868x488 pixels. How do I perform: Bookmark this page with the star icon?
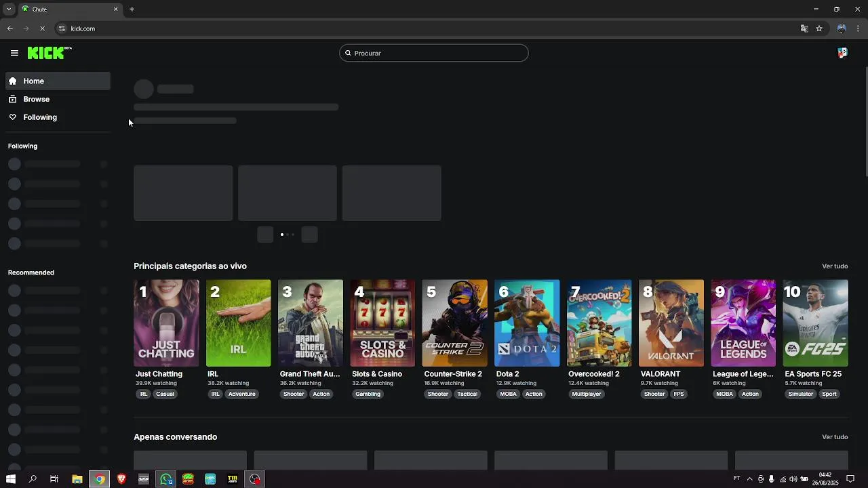point(819,28)
